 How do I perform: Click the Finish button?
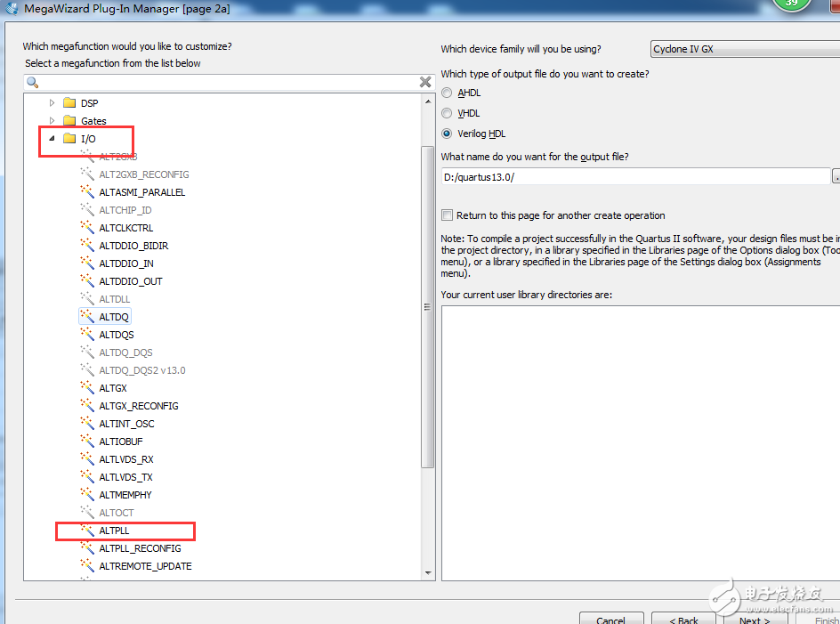[820, 619]
